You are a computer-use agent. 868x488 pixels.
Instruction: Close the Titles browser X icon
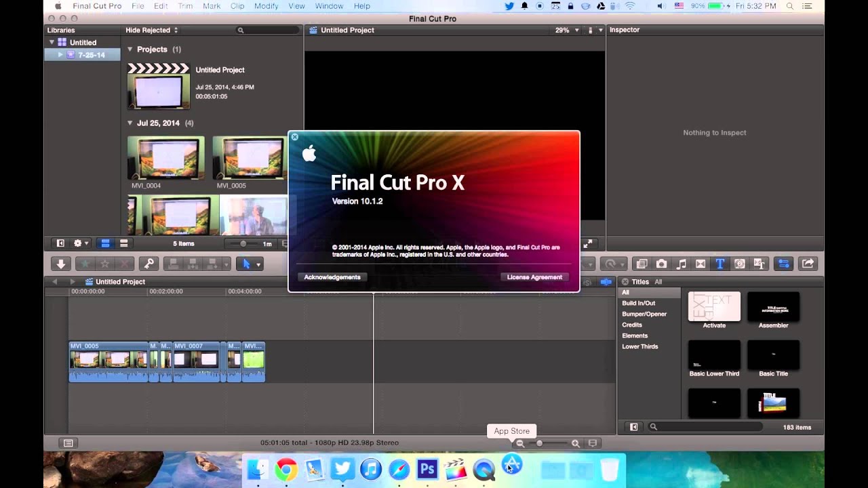click(625, 281)
